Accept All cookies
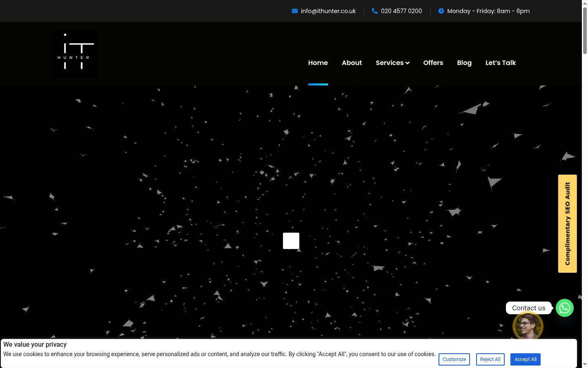This screenshot has width=588, height=368. [x=526, y=359]
